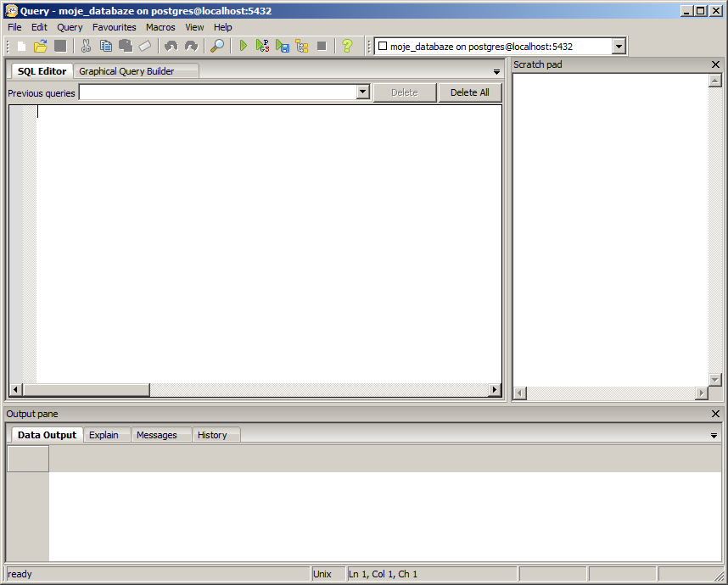
Task: Click the Open file folder icon
Action: pyautogui.click(x=40, y=46)
